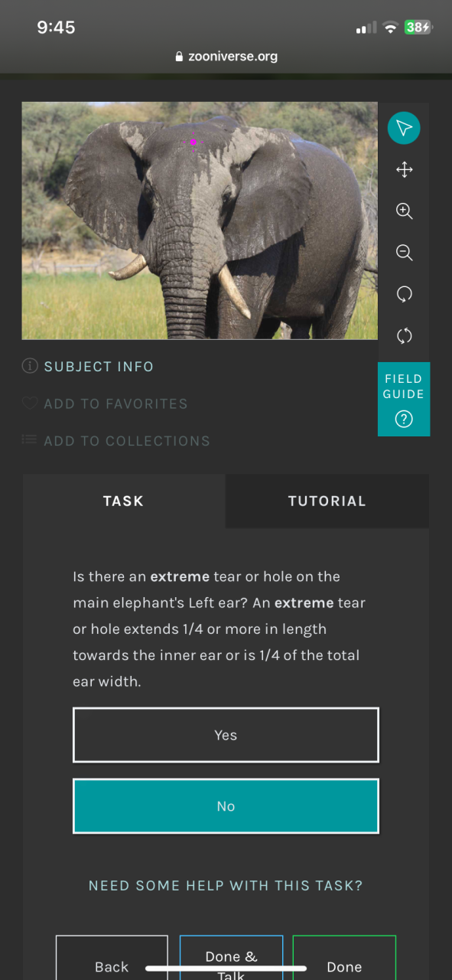Screen dimensions: 452x980
Task: Open the Field Guide panel
Action: point(404,399)
